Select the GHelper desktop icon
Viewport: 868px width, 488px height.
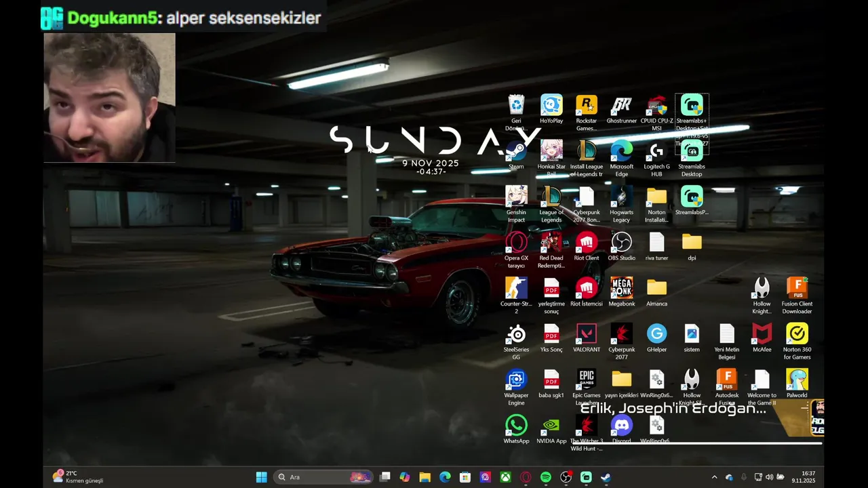[x=656, y=338]
